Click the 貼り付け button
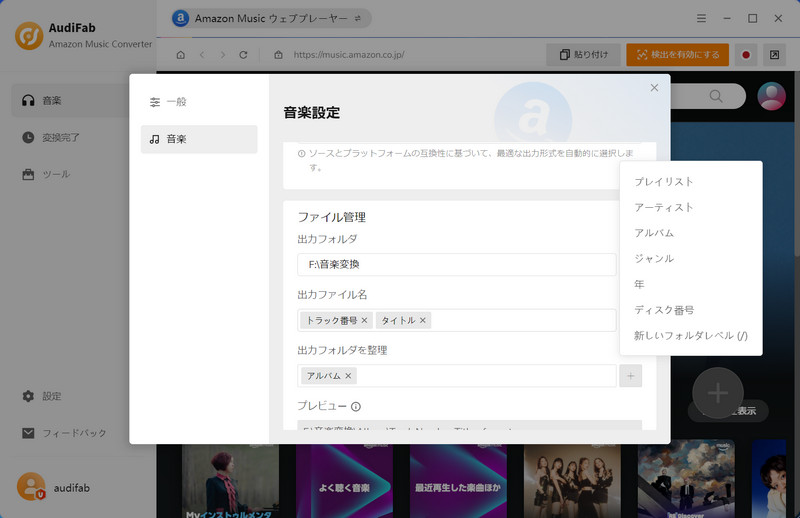This screenshot has width=800, height=518. tap(583, 55)
